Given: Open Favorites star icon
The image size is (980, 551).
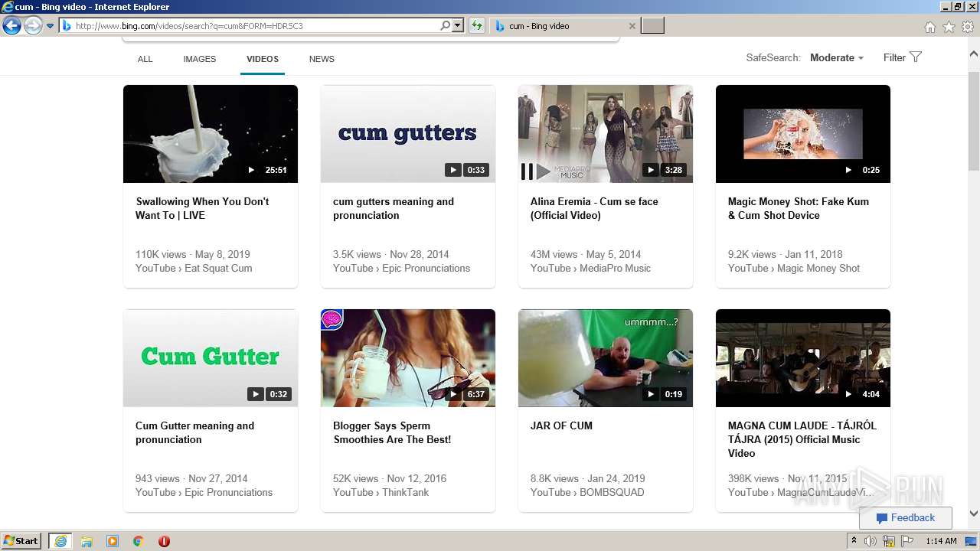Looking at the screenshot, I should click(949, 27).
